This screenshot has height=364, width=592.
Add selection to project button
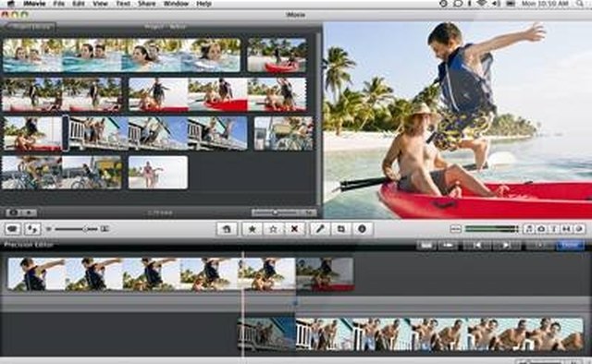coord(227,229)
